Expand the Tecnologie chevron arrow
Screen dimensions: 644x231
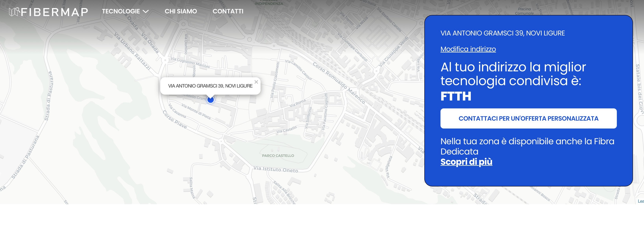pos(145,11)
